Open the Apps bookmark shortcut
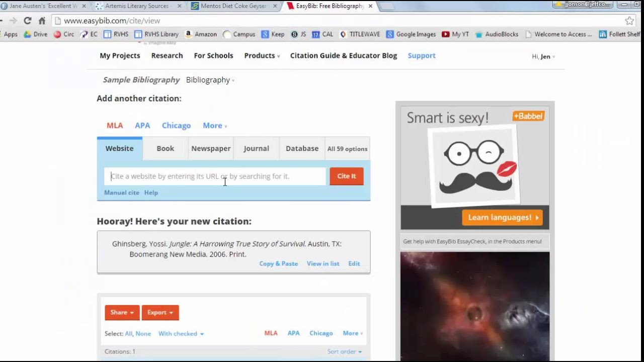 click(x=10, y=34)
